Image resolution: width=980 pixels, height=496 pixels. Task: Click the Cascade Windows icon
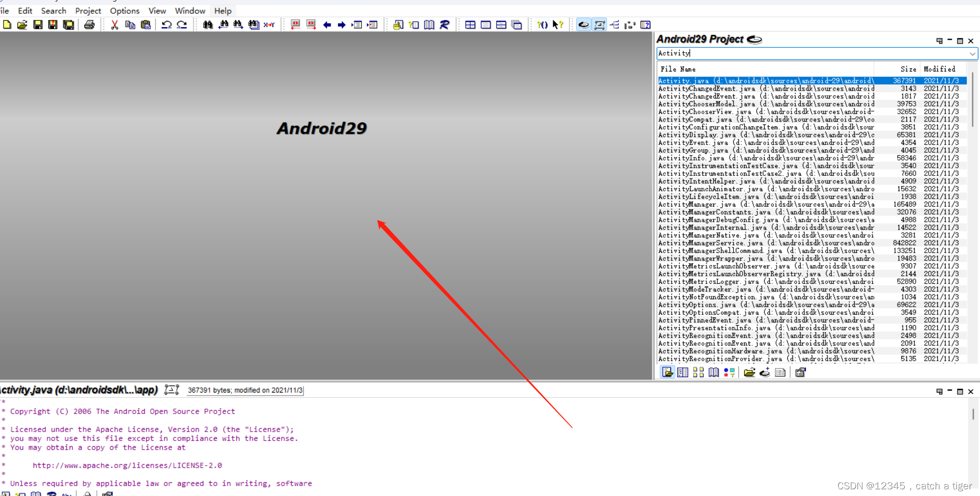517,24
